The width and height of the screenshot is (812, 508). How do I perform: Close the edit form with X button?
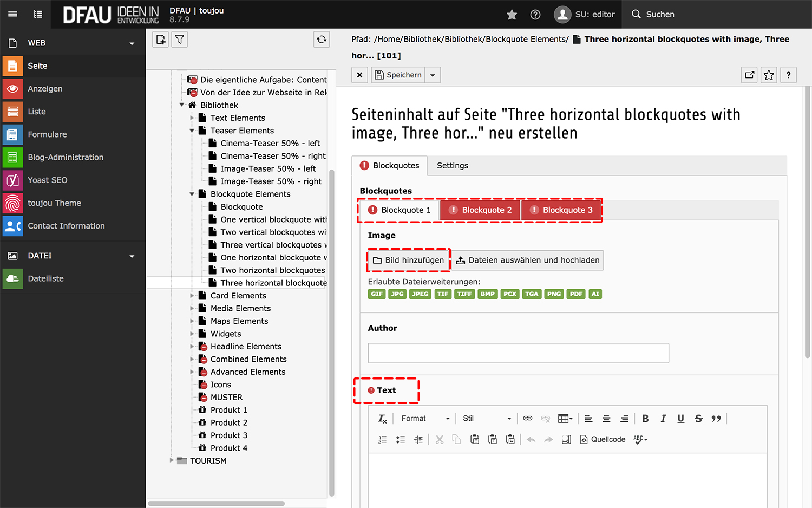359,75
